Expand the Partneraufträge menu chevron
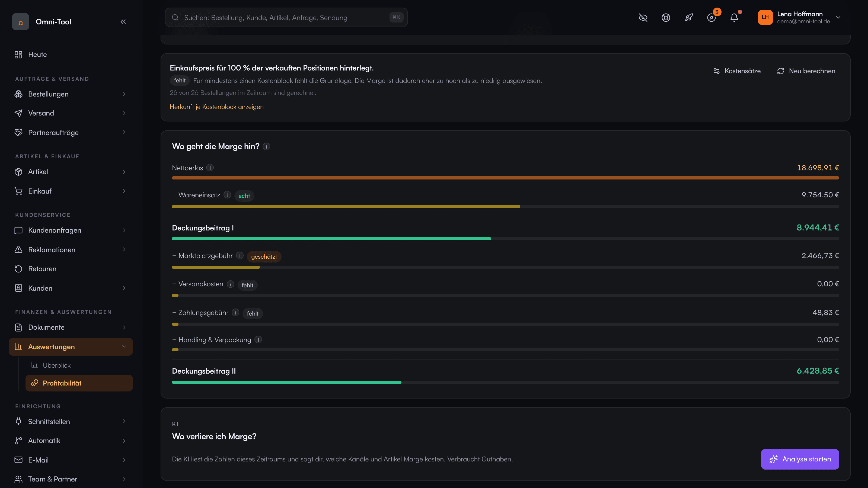The height and width of the screenshot is (488, 868). [x=124, y=132]
